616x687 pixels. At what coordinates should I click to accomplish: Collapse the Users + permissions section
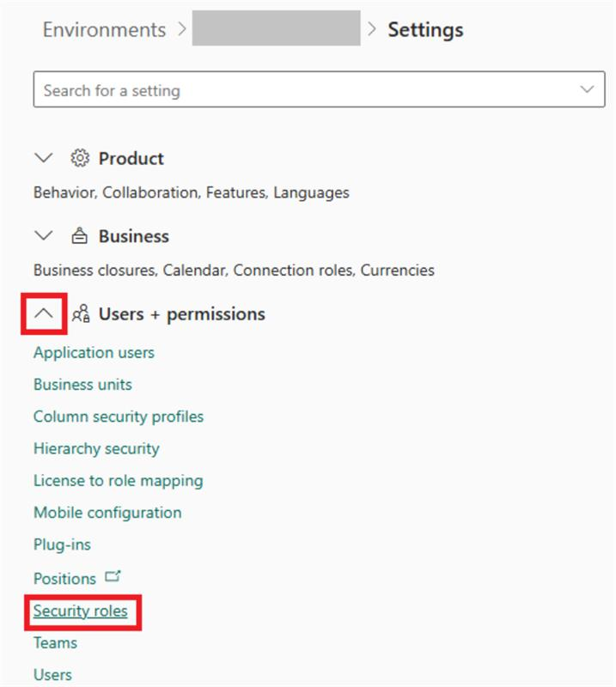[44, 314]
